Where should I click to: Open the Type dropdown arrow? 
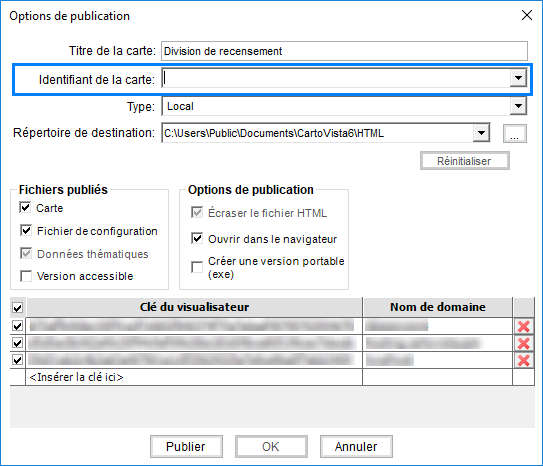pos(518,106)
